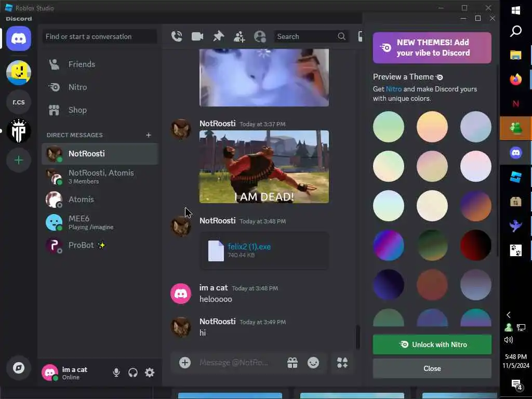Viewport: 532px width, 399px height.
Task: Click NEW THEMES banner
Action: [x=432, y=47]
